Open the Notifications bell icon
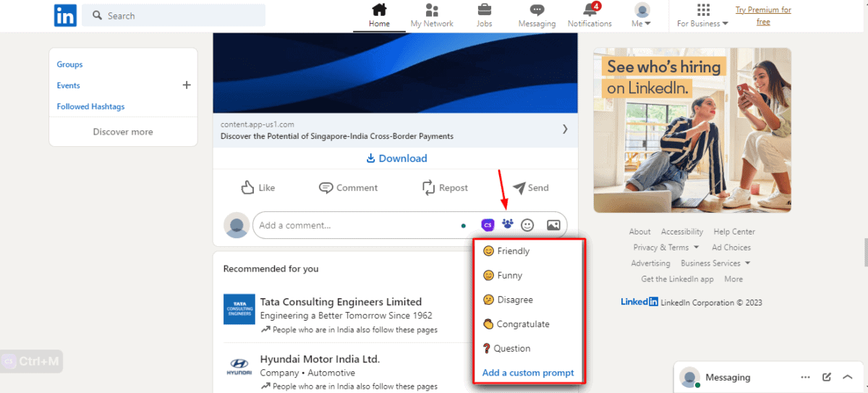 click(x=590, y=11)
